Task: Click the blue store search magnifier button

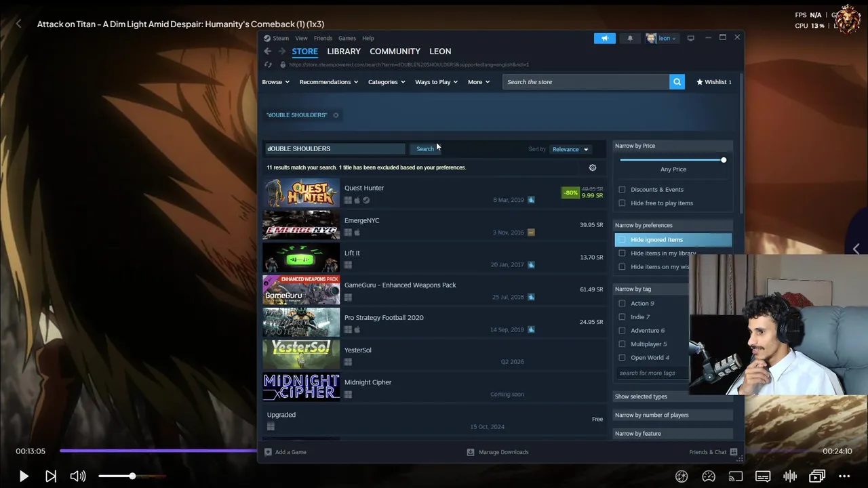Action: (677, 82)
